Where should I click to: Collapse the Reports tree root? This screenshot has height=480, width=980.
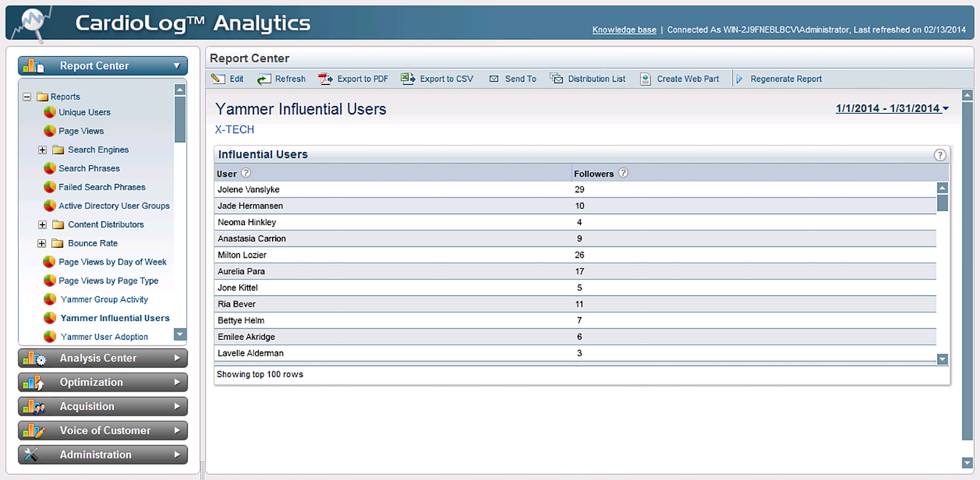[x=27, y=97]
